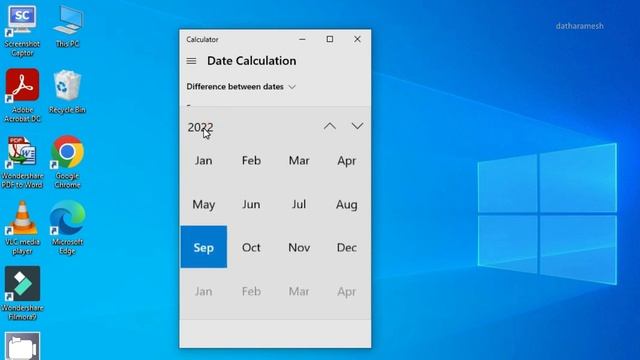Go to next year with down chevron
Viewport: 640px width, 360px height.
(x=357, y=127)
